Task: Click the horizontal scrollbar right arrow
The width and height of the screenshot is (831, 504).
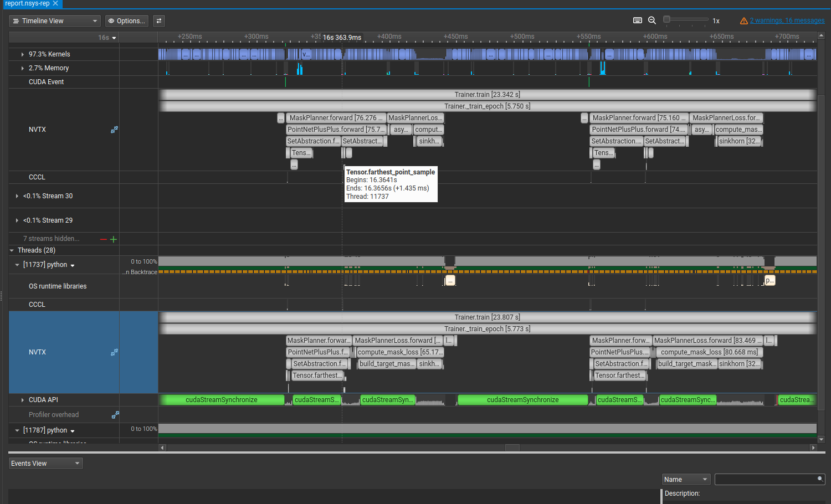Action: point(813,448)
